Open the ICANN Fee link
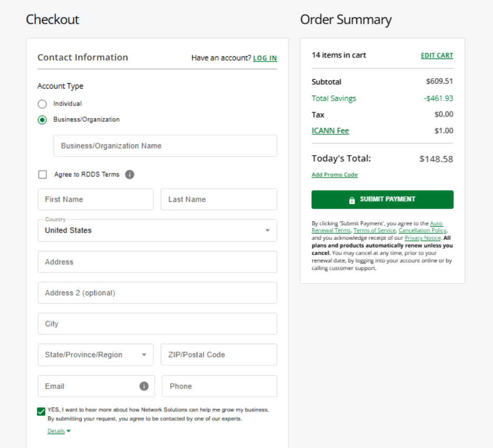 (330, 131)
